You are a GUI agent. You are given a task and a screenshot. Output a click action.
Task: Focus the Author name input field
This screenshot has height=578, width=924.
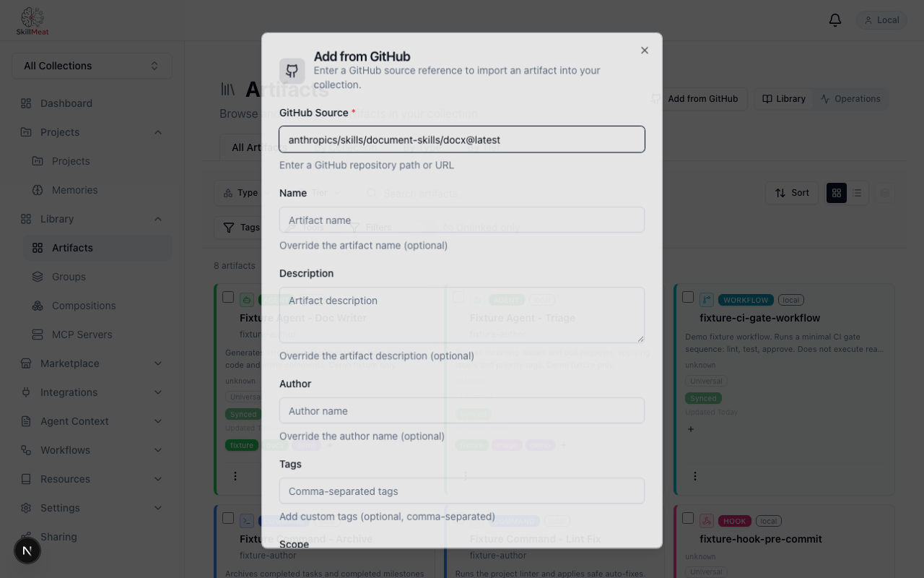point(462,410)
